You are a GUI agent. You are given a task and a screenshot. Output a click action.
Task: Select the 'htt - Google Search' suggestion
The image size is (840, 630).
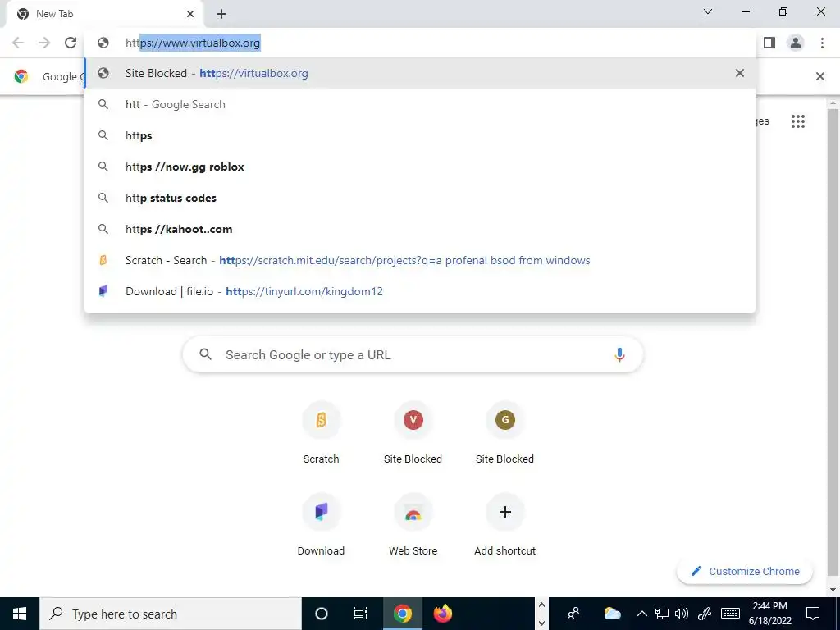tap(420, 104)
